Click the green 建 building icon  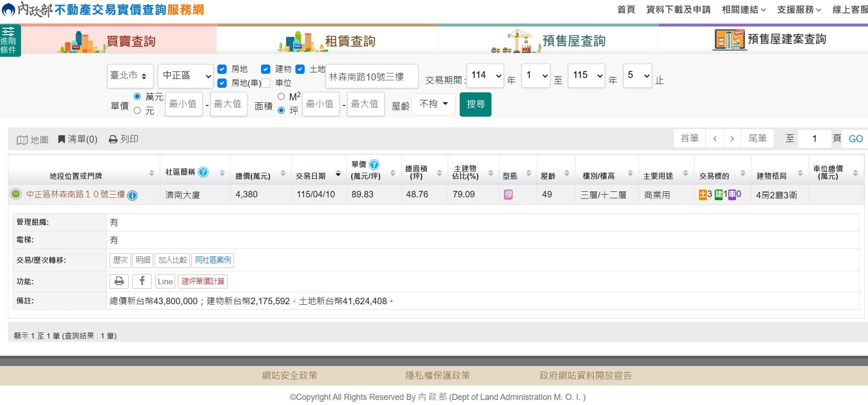click(x=718, y=195)
